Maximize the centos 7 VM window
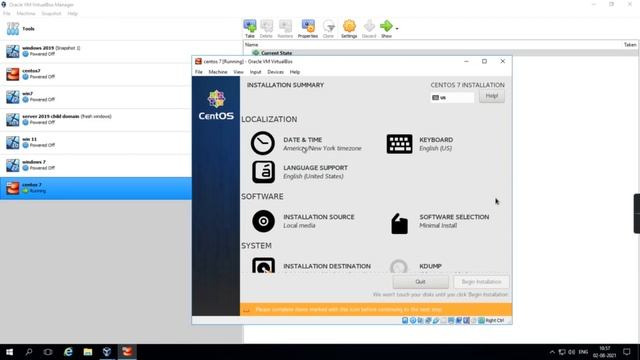 click(x=484, y=61)
